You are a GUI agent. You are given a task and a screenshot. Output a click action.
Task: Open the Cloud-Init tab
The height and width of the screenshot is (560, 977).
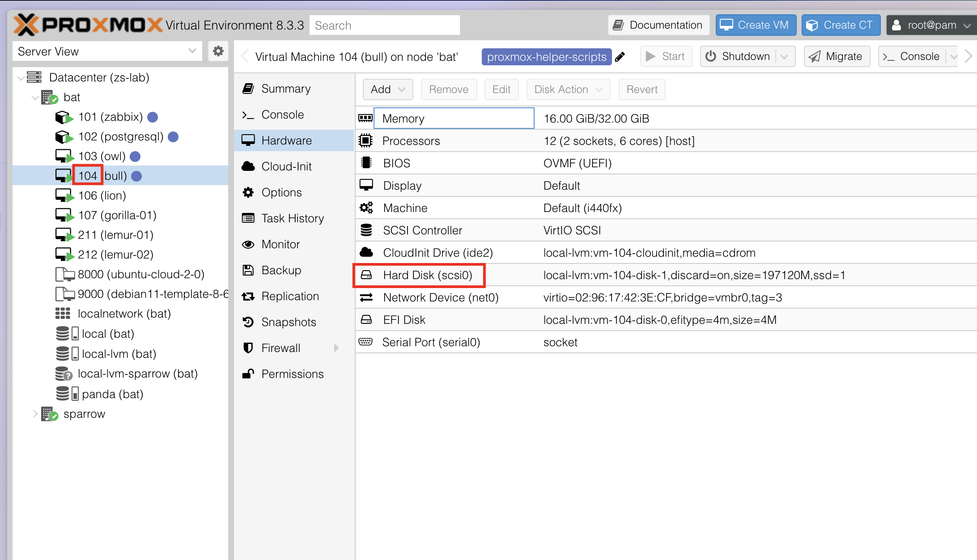(x=294, y=166)
